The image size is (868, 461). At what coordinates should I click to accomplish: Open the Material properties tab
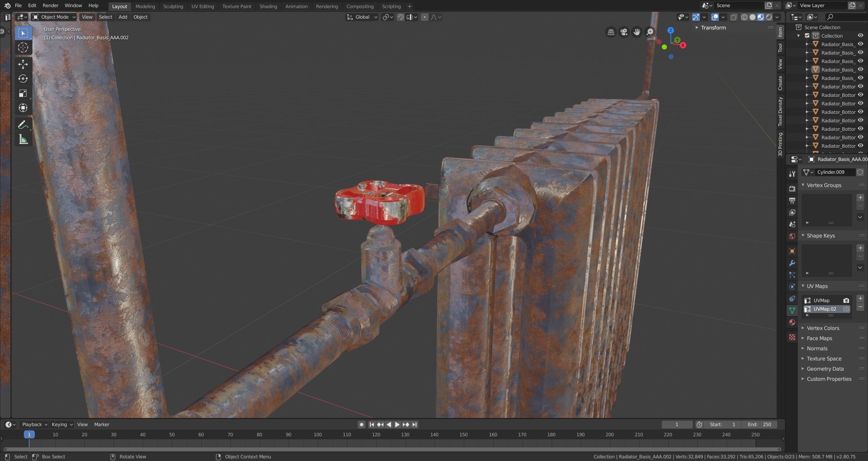[792, 322]
